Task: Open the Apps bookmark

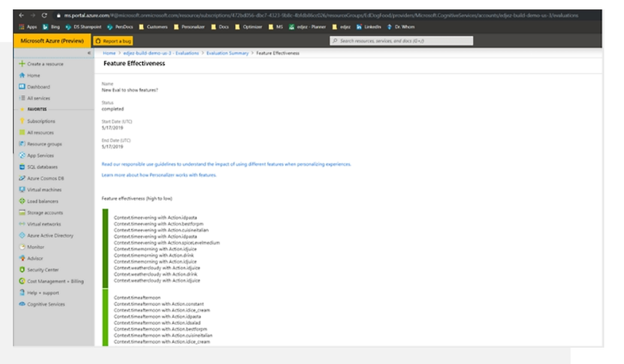Action: point(28,27)
